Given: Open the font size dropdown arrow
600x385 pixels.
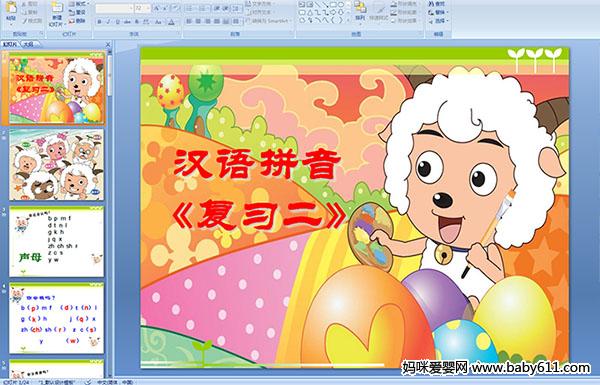Looking at the screenshot, I should 148,8.
